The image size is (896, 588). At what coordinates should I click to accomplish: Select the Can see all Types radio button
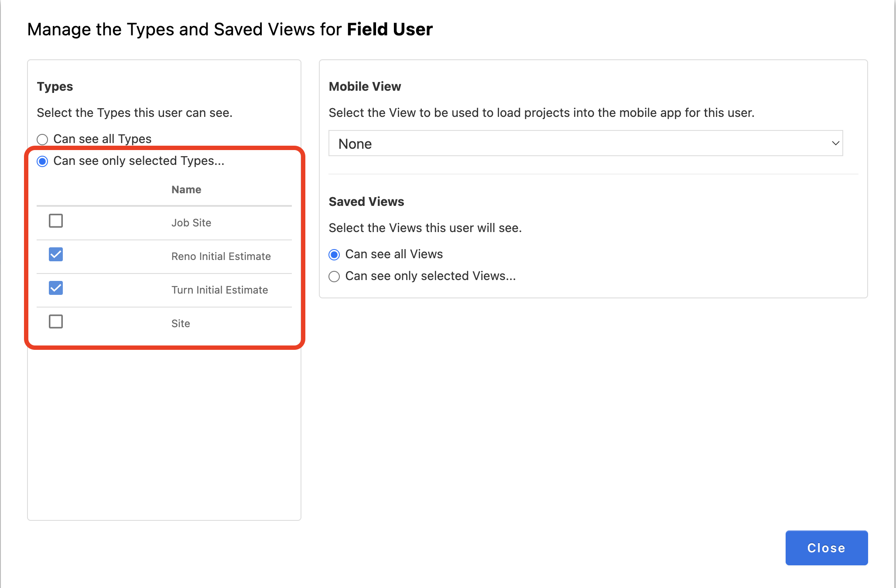(x=42, y=140)
